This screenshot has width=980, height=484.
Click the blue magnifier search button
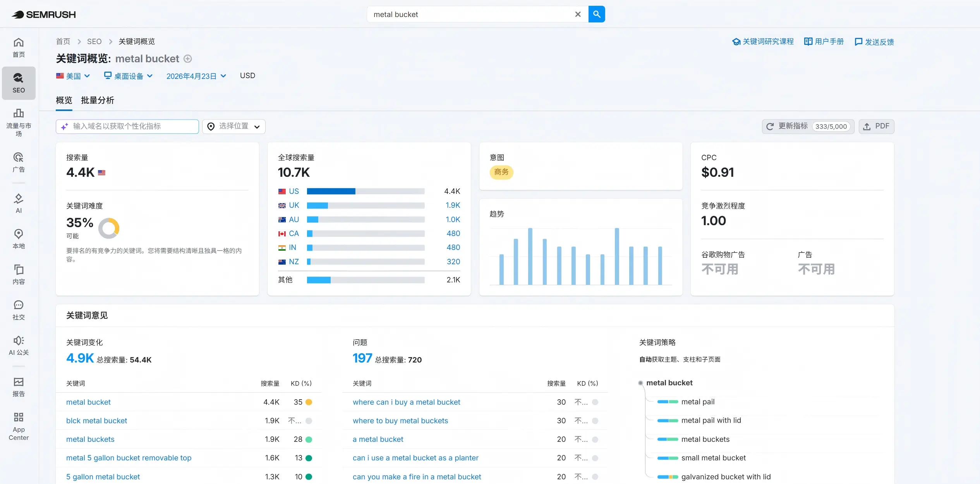pos(597,14)
